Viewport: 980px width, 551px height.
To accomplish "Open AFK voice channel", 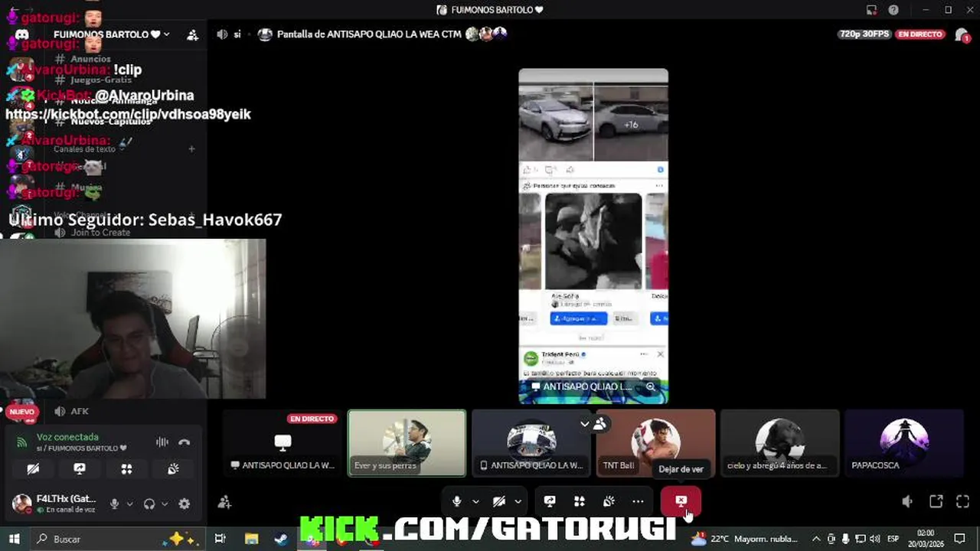I will pyautogui.click(x=80, y=411).
